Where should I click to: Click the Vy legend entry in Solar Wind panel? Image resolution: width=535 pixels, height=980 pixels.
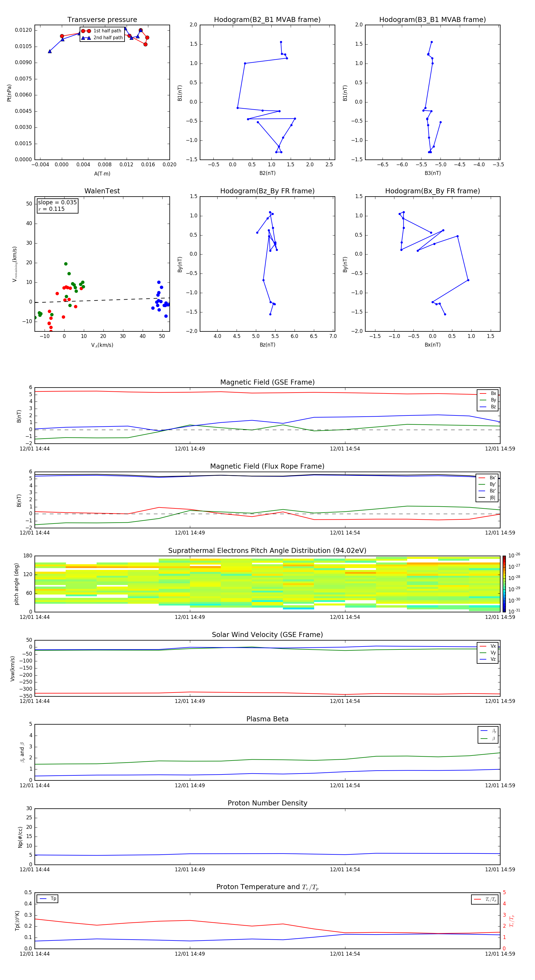tap(488, 653)
